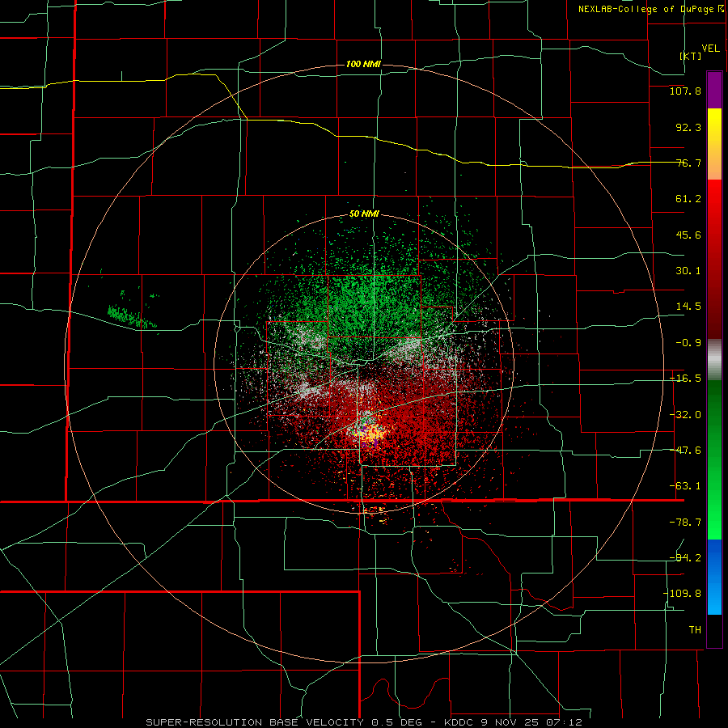Click the 61.2 velocity scale label
The image size is (728, 728).
[688, 199]
